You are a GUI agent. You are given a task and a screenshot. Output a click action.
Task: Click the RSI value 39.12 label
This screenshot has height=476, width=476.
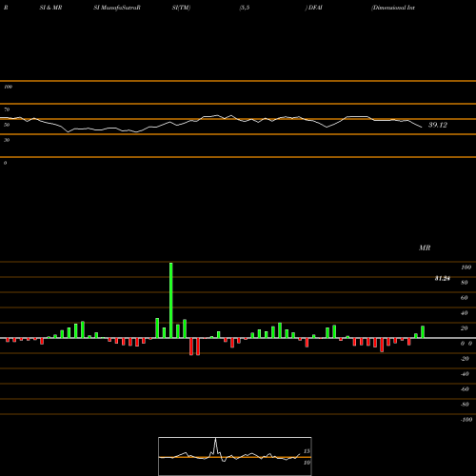tap(438, 125)
